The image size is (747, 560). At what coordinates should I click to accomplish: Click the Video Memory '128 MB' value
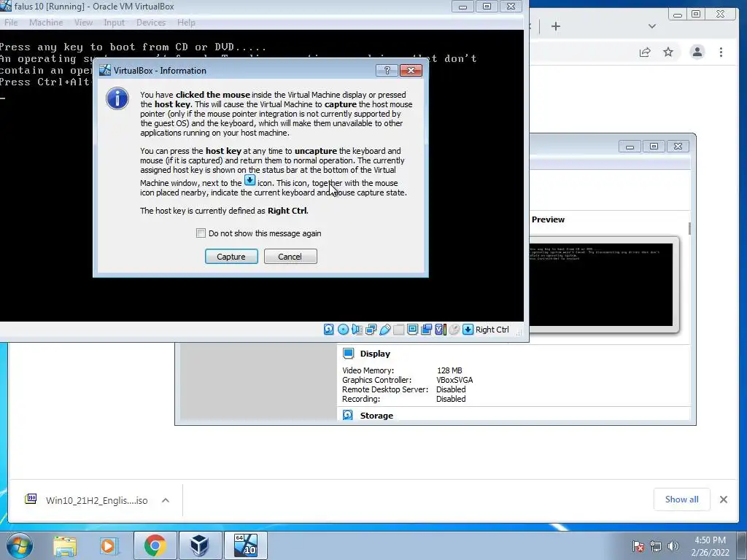click(449, 370)
